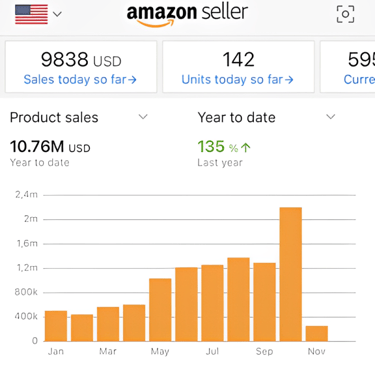This screenshot has height=371, width=375.
Task: Click the Amazon Seller logo
Action: (x=187, y=15)
